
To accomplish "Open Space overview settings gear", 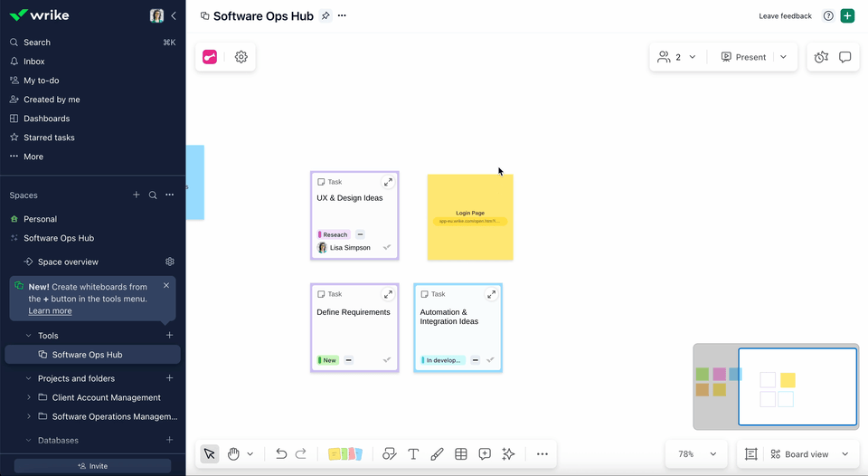I will (170, 262).
